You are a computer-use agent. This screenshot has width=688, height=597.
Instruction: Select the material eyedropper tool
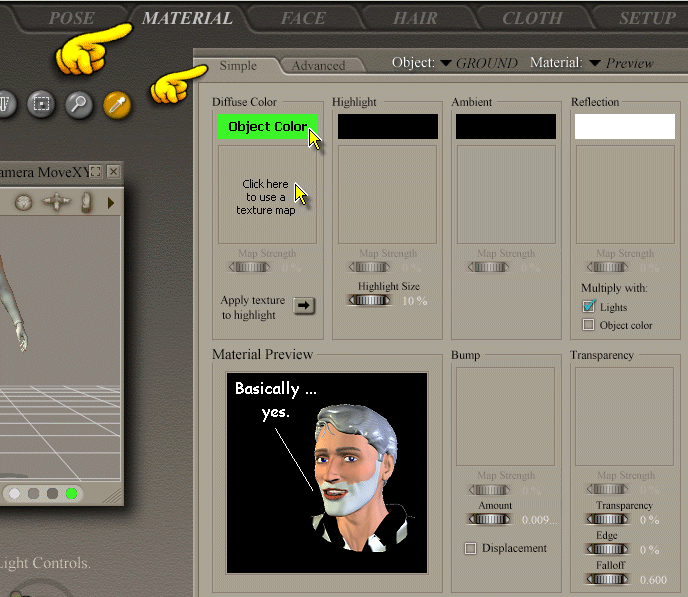(117, 104)
